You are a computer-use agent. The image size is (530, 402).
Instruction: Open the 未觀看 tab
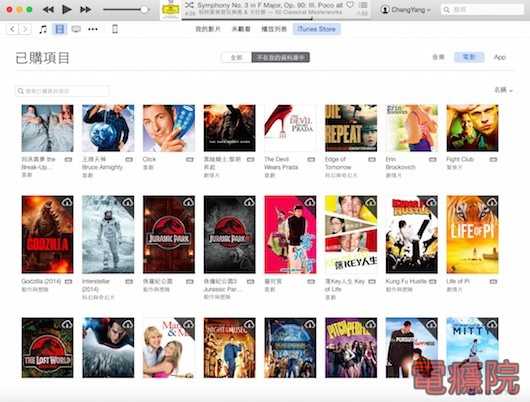[x=241, y=29]
